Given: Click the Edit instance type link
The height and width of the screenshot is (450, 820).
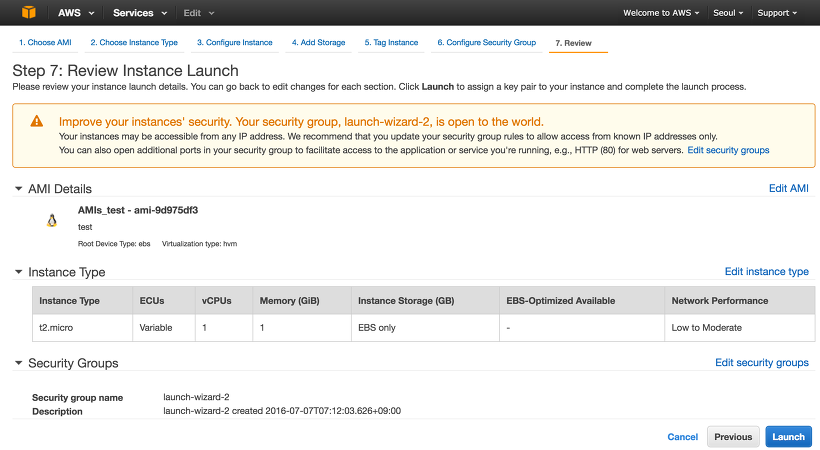Looking at the screenshot, I should click(767, 272).
